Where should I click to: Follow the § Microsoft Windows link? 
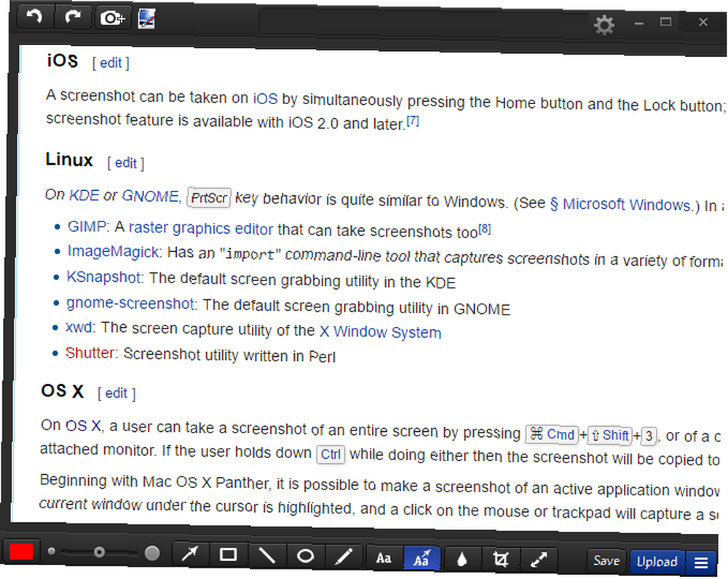coord(621,205)
